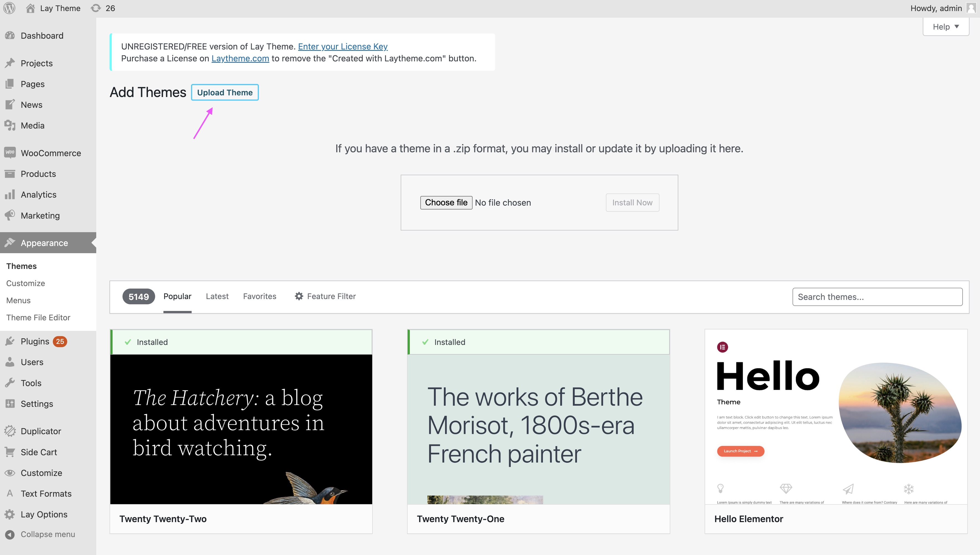This screenshot has width=980, height=555.
Task: Click the Lay Theme home icon
Action: (x=30, y=8)
